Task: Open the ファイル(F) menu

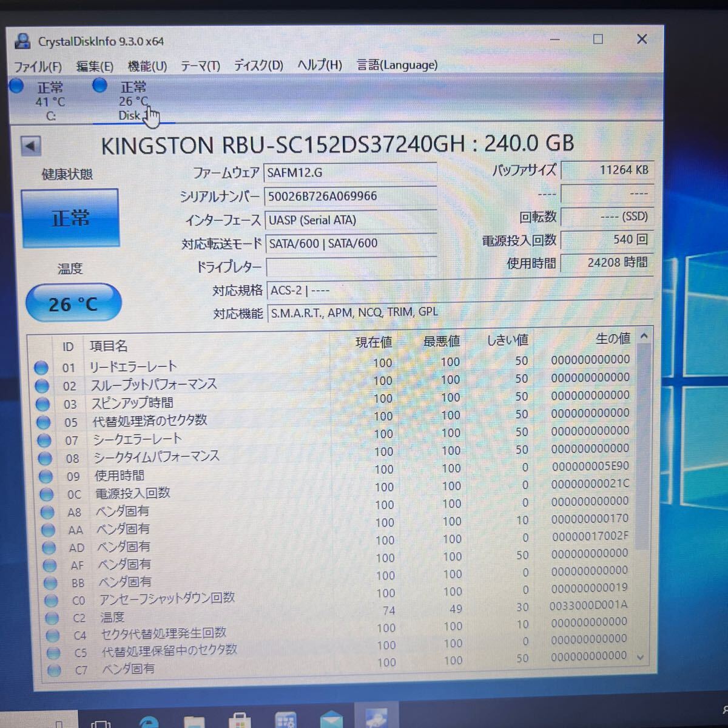Action: coord(38,66)
